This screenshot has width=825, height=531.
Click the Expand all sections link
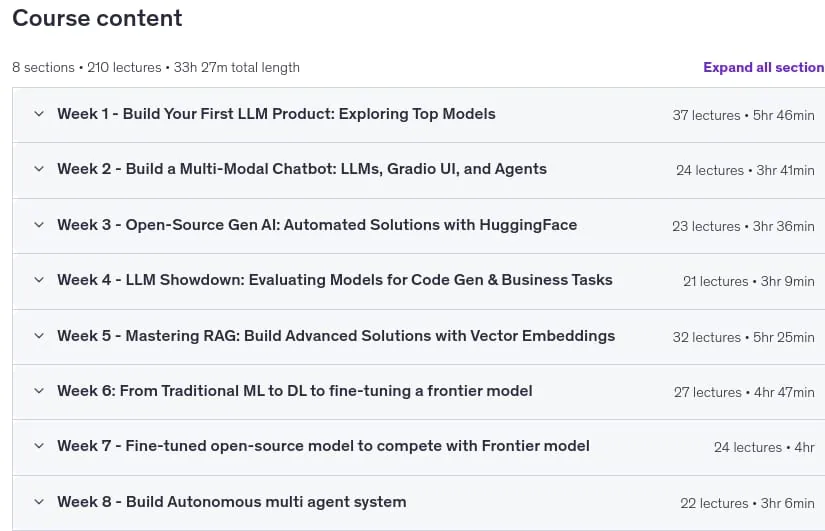(764, 67)
